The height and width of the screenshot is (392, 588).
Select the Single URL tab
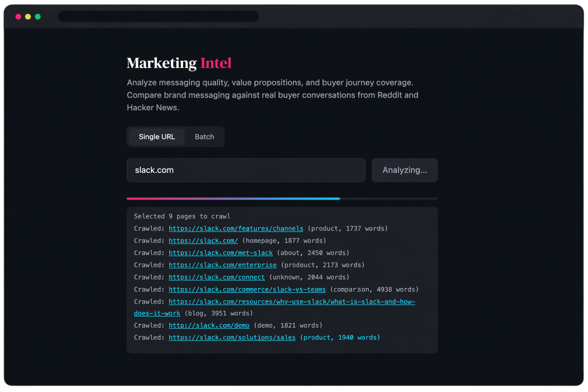click(156, 136)
